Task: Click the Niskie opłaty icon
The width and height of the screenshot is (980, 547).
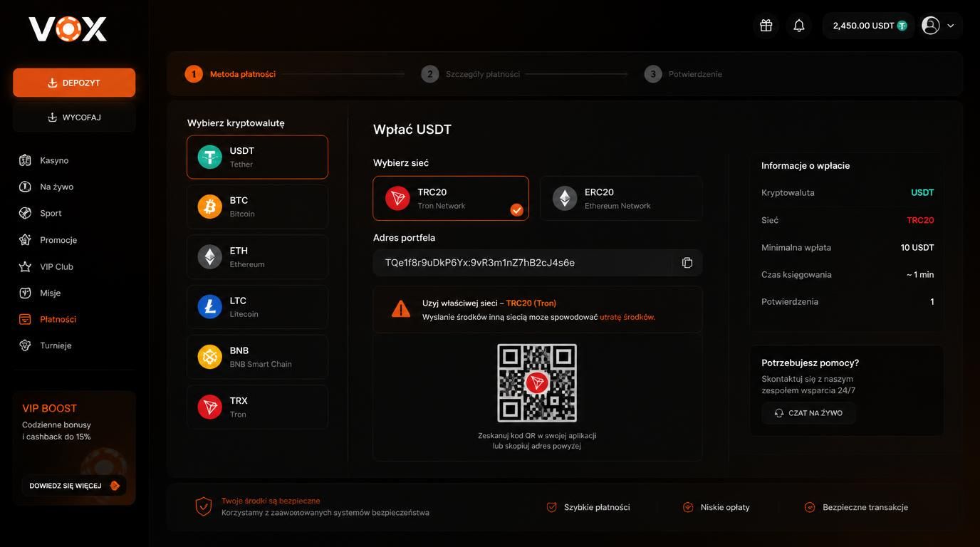Action: [x=688, y=507]
